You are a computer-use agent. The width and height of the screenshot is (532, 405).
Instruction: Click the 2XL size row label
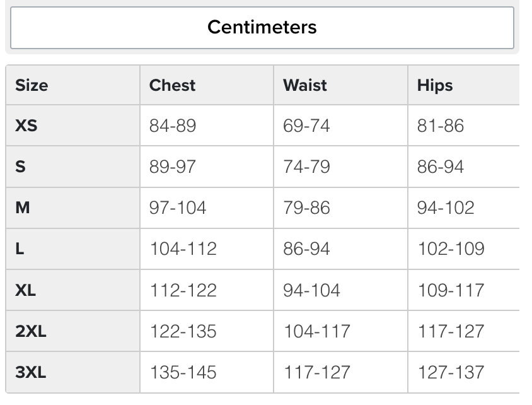tap(31, 331)
